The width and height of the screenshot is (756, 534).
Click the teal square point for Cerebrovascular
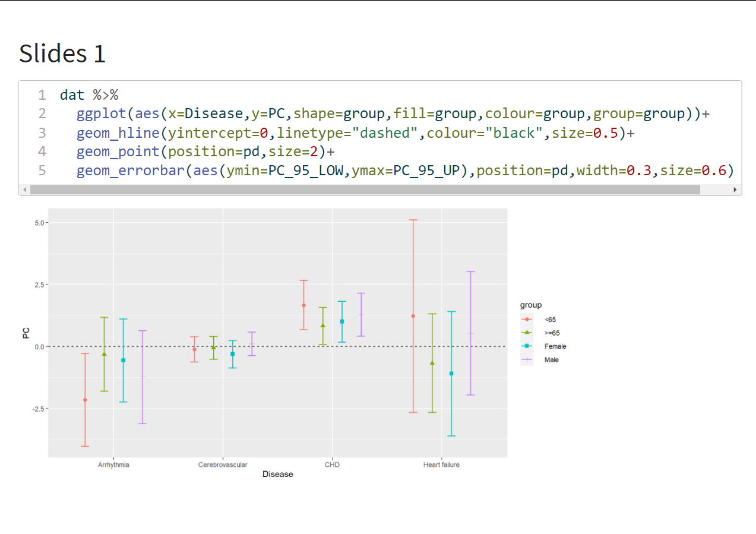(x=232, y=354)
